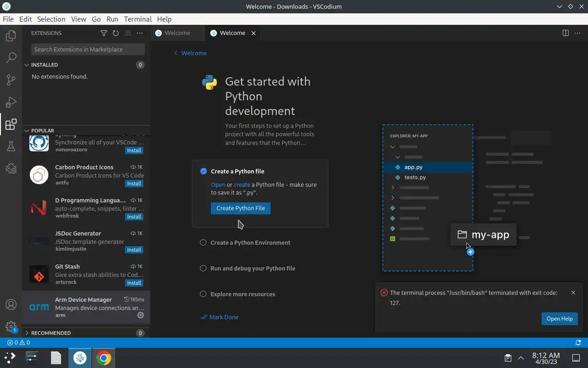Close the active Welcome tab
The height and width of the screenshot is (368, 588).
tap(253, 33)
